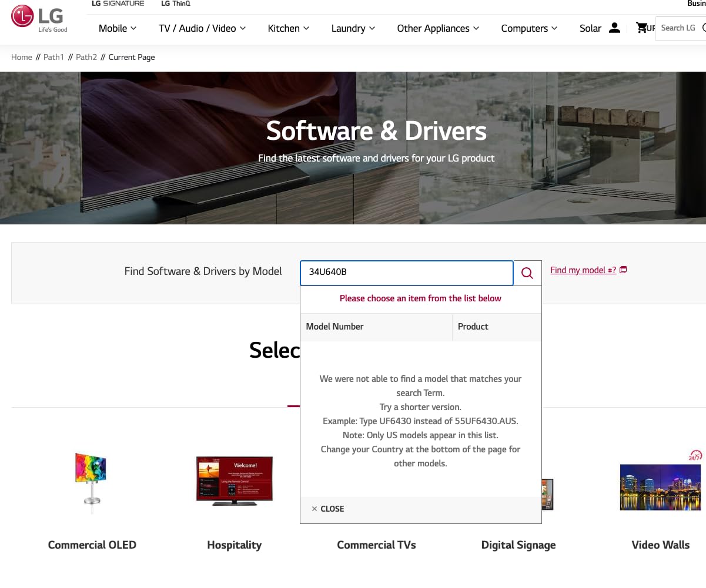Click the model search magnifier button

point(527,273)
